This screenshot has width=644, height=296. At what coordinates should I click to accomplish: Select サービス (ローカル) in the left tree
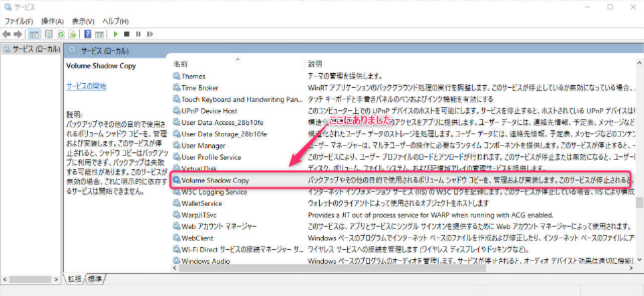coord(31,49)
